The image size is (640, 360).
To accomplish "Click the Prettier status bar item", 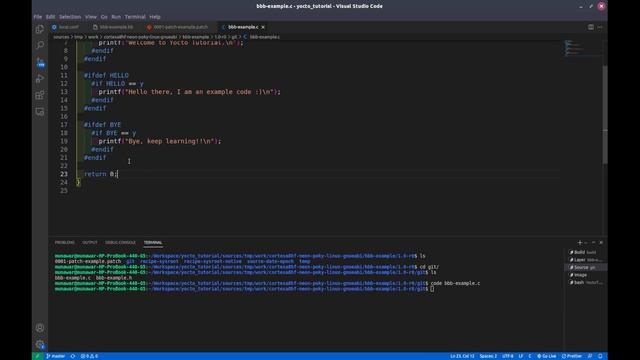I will [x=572, y=356].
